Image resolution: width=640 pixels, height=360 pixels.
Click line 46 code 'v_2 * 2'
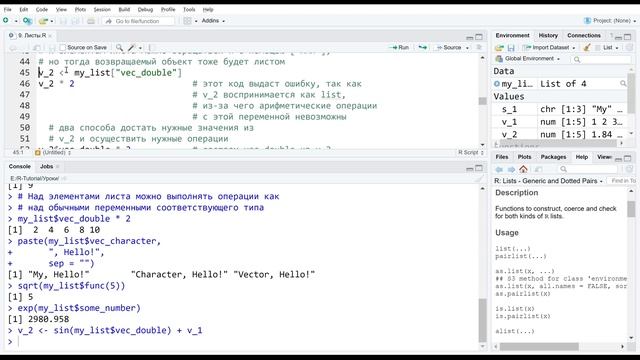point(56,84)
